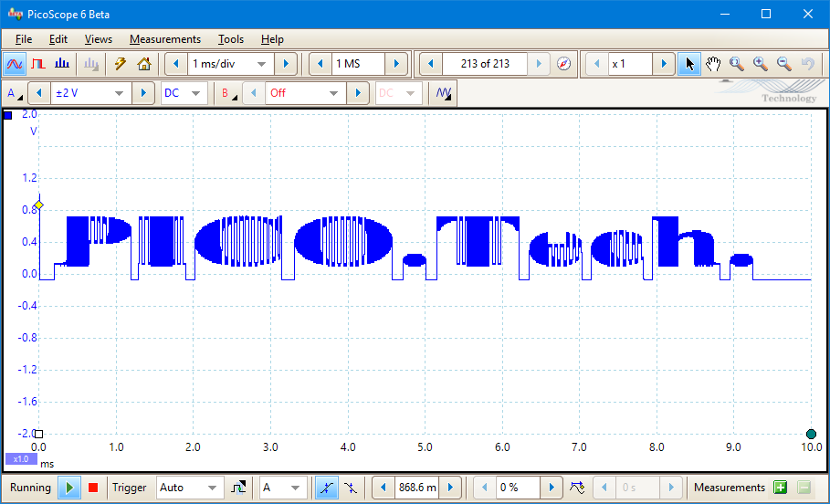Click the 213 of 213 buffer field
The width and height of the screenshot is (830, 504).
485,64
